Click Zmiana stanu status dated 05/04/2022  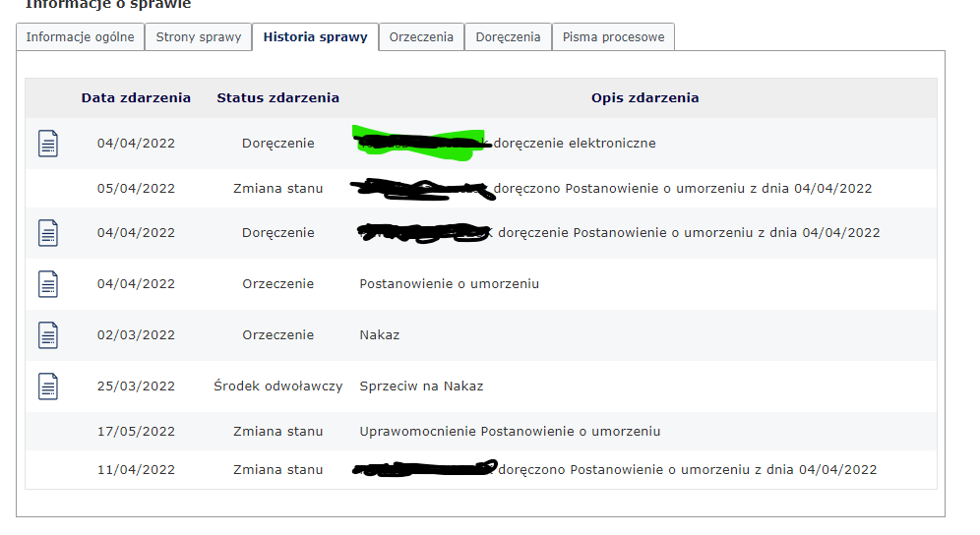(278, 189)
